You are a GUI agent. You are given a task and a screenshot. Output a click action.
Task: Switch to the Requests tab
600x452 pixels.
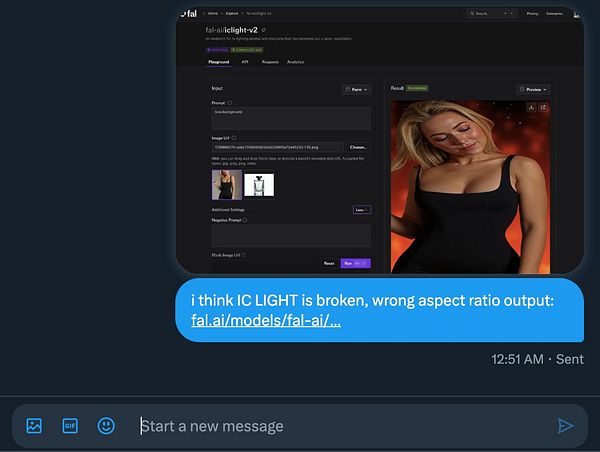pos(270,62)
